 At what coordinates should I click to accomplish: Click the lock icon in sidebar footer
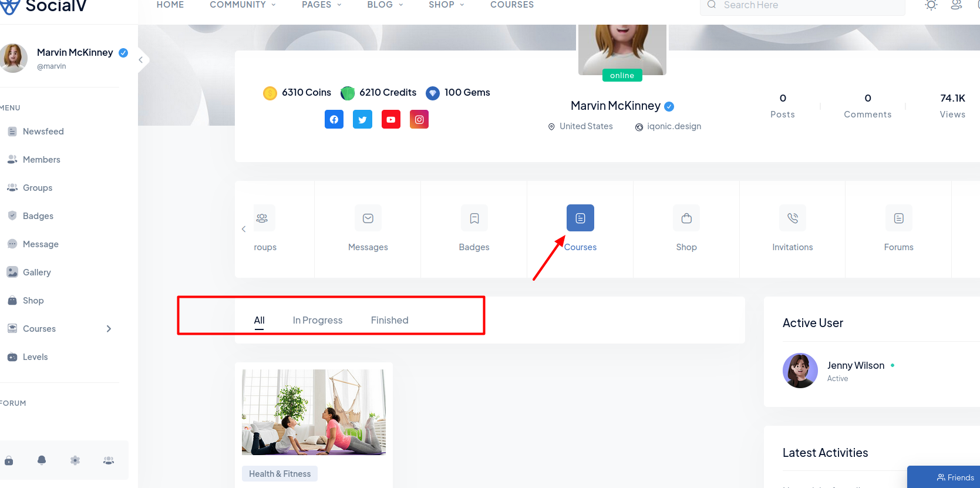(9, 460)
